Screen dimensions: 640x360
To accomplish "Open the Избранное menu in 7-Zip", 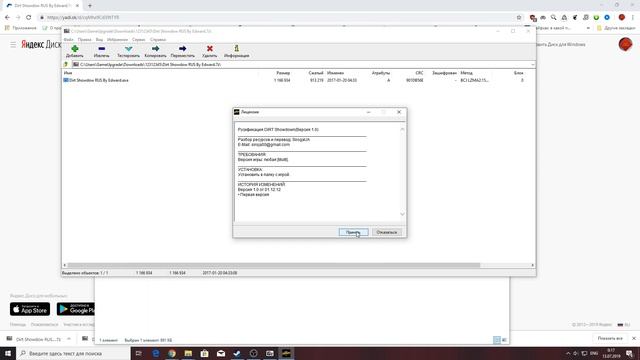I will tap(118, 40).
